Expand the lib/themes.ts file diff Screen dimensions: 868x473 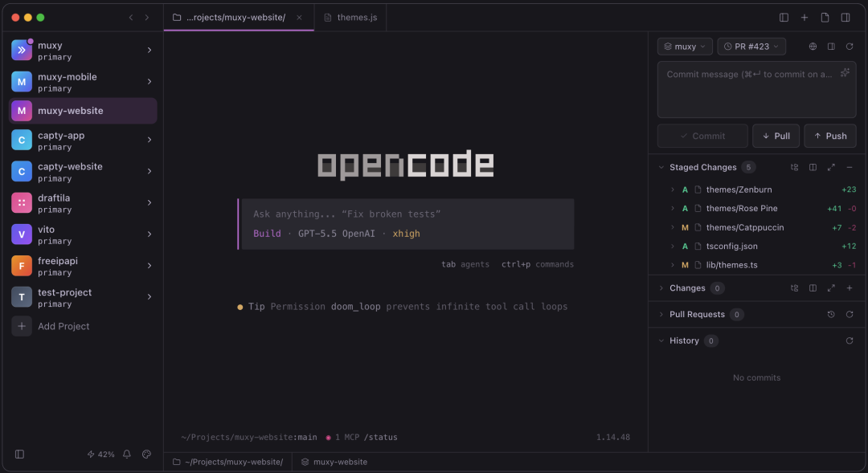[x=673, y=265]
